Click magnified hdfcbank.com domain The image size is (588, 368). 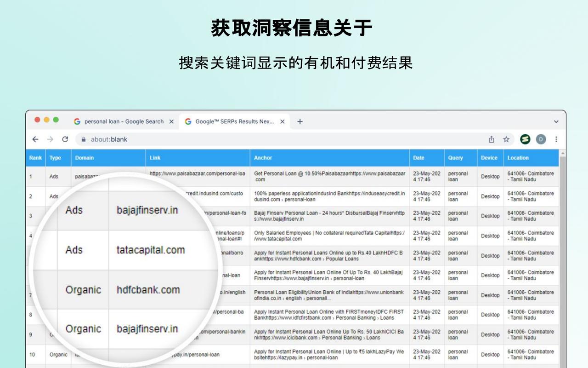[x=148, y=290]
